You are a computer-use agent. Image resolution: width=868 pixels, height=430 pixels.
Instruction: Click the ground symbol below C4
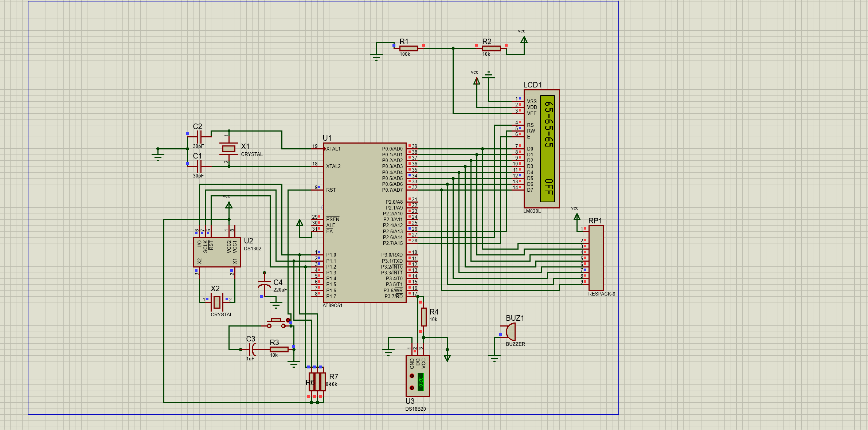(x=276, y=305)
